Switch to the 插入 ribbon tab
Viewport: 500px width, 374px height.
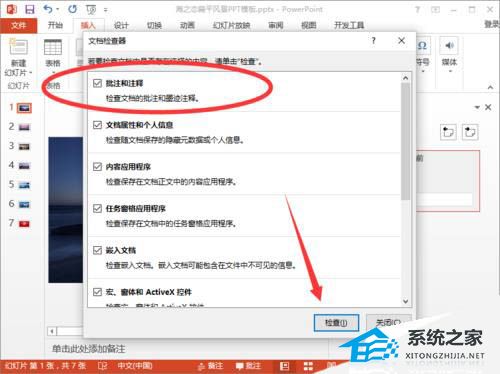click(x=88, y=25)
